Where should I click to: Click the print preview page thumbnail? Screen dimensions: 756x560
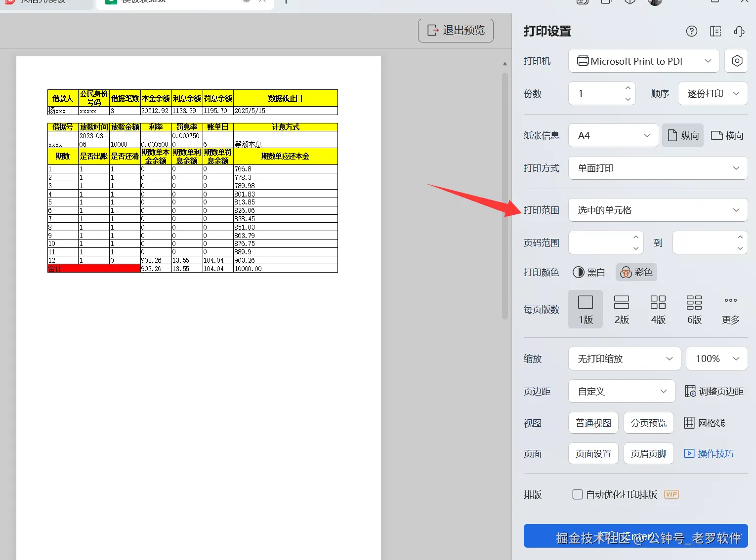click(x=199, y=308)
